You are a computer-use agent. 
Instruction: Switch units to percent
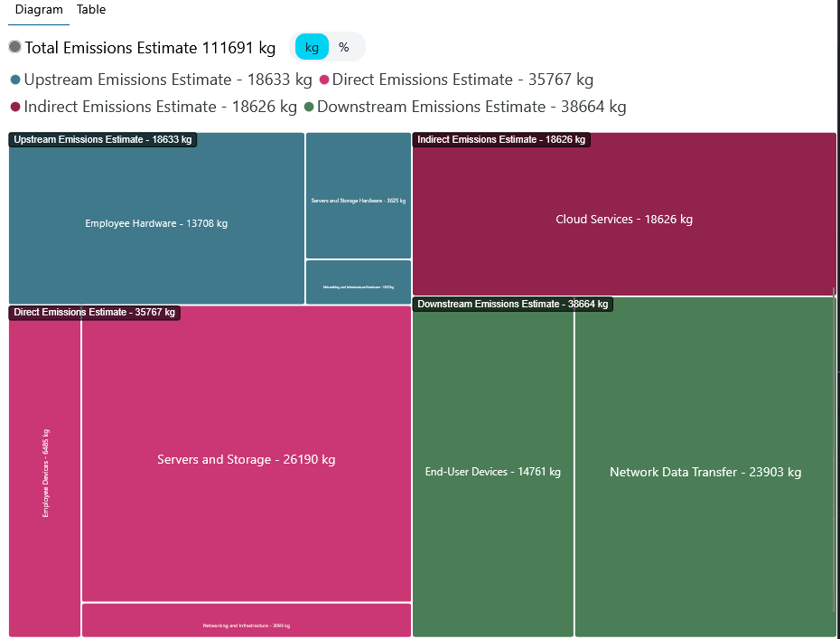(x=344, y=47)
